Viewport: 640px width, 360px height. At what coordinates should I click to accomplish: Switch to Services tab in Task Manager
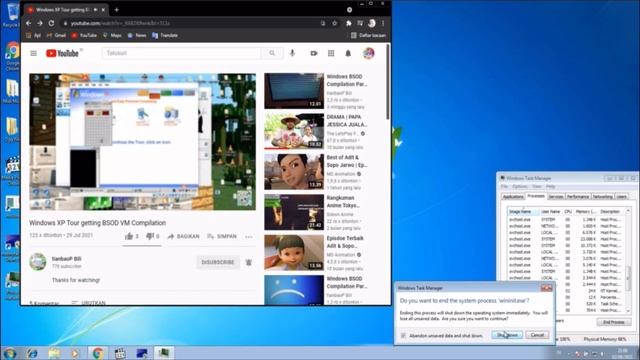[556, 197]
